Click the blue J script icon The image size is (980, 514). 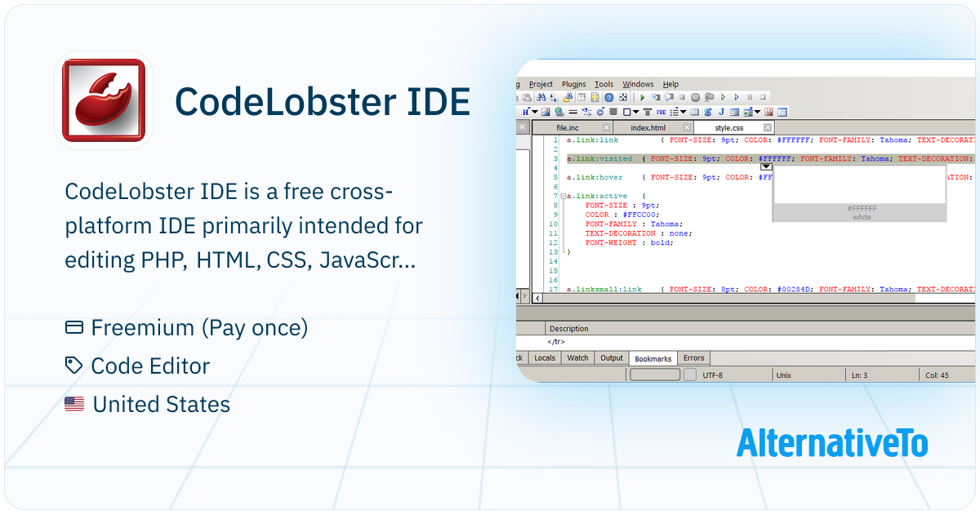[x=721, y=112]
